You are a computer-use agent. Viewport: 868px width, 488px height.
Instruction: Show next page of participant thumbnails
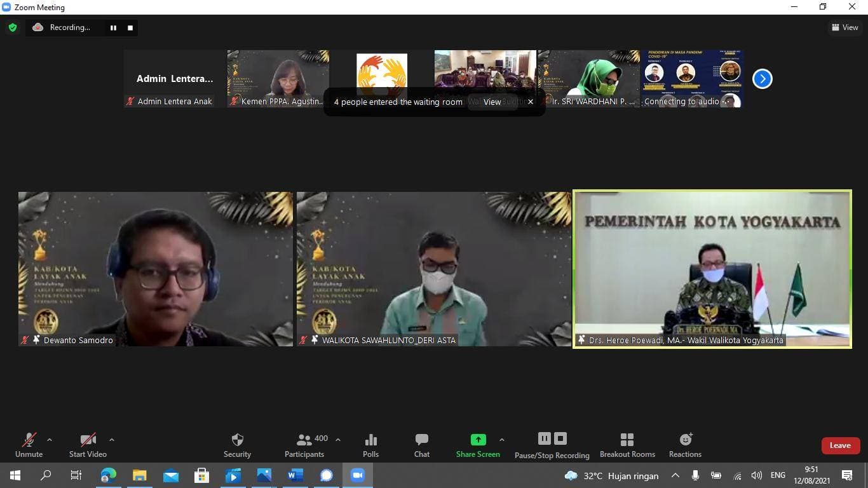click(x=762, y=79)
